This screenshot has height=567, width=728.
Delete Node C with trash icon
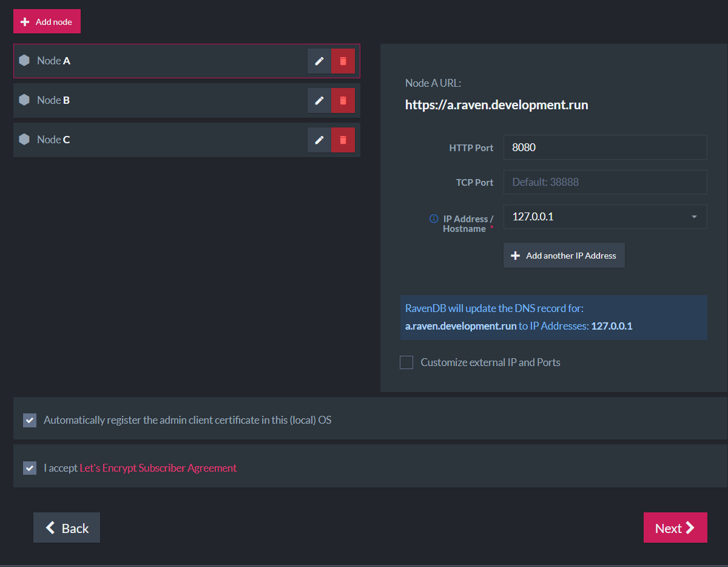click(343, 140)
